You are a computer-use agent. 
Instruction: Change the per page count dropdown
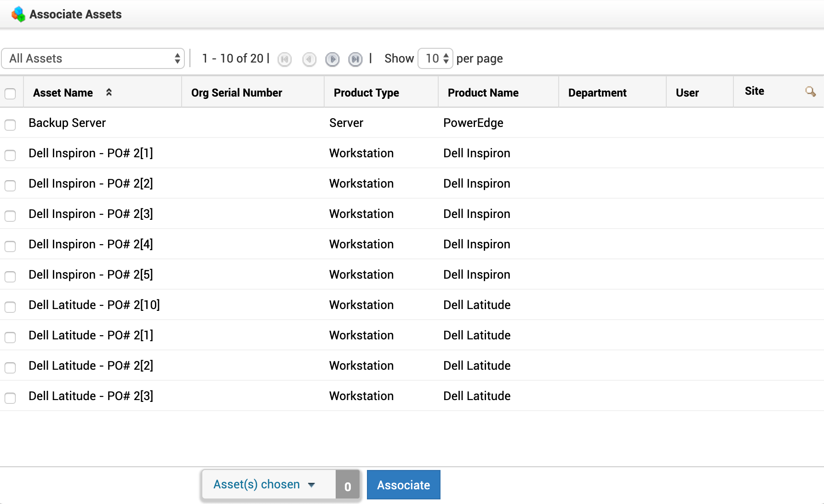[x=435, y=58]
